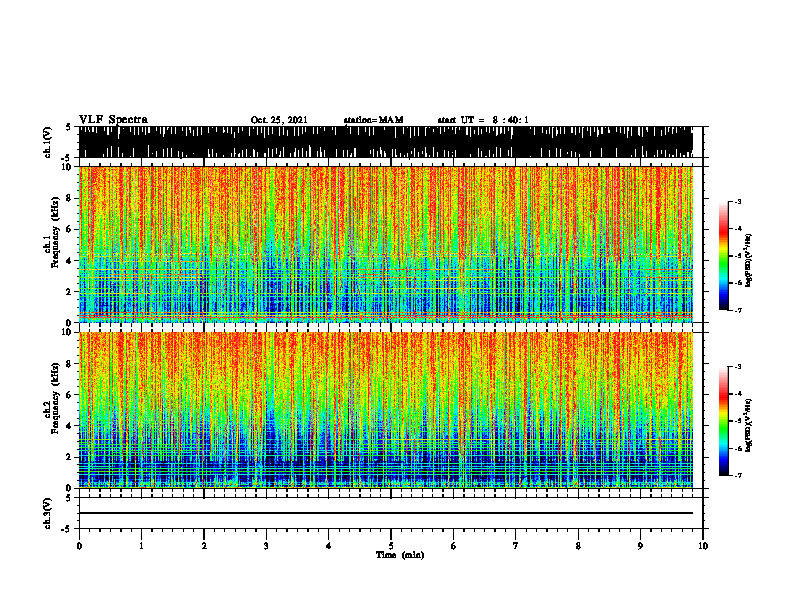This screenshot has height=612, width=792.
Task: Click the "VLF Spectra" plot title
Action: (113, 120)
